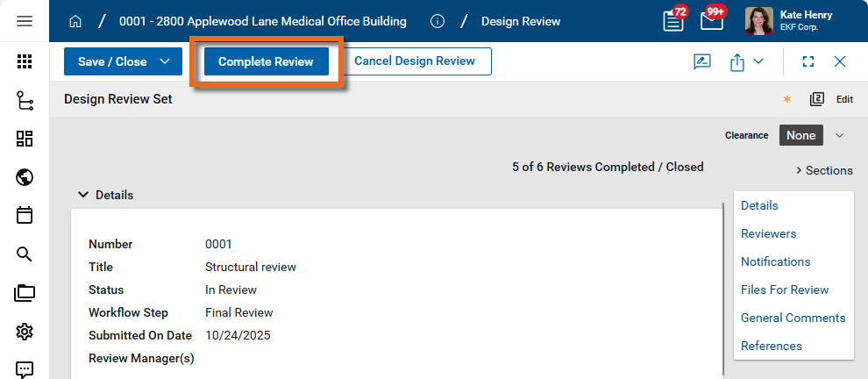Open the calendar icon in sidebar
Viewport: 868px width, 379px height.
[25, 215]
